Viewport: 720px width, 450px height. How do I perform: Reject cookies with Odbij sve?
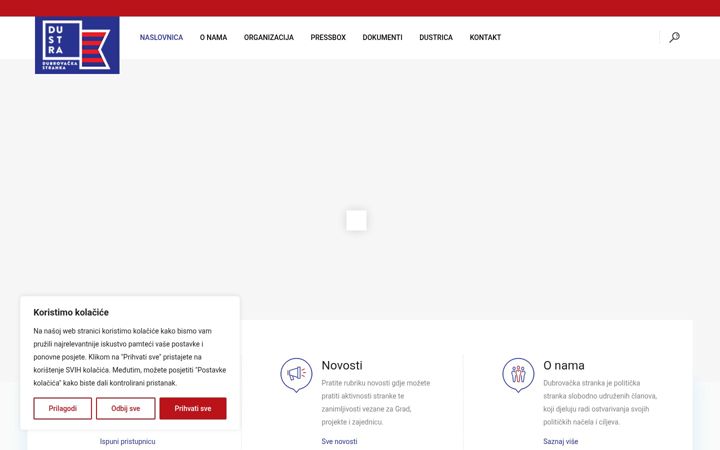125,408
